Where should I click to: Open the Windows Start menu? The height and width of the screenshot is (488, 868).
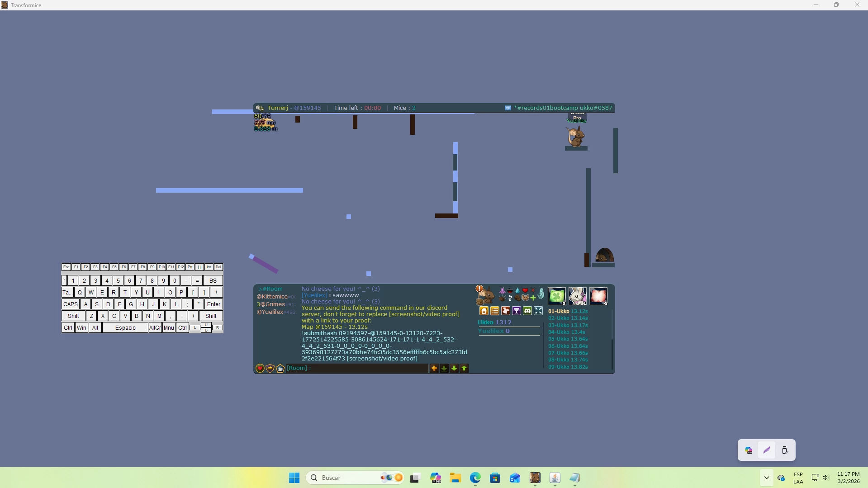coord(294,478)
